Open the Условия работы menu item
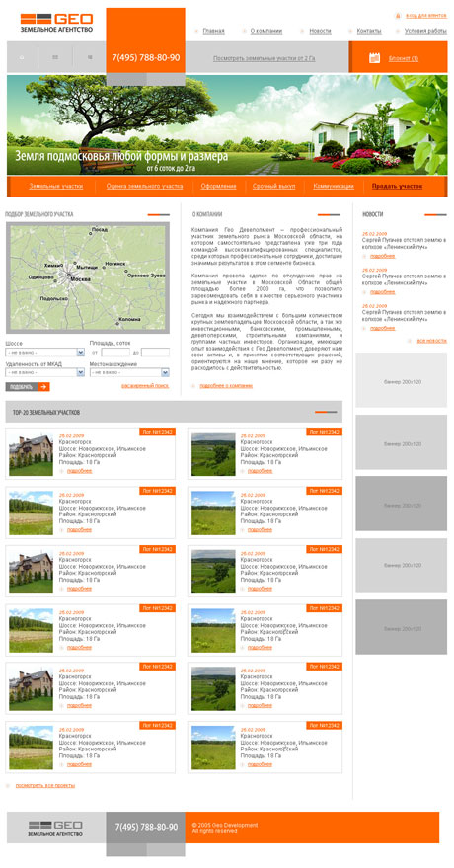 (425, 31)
